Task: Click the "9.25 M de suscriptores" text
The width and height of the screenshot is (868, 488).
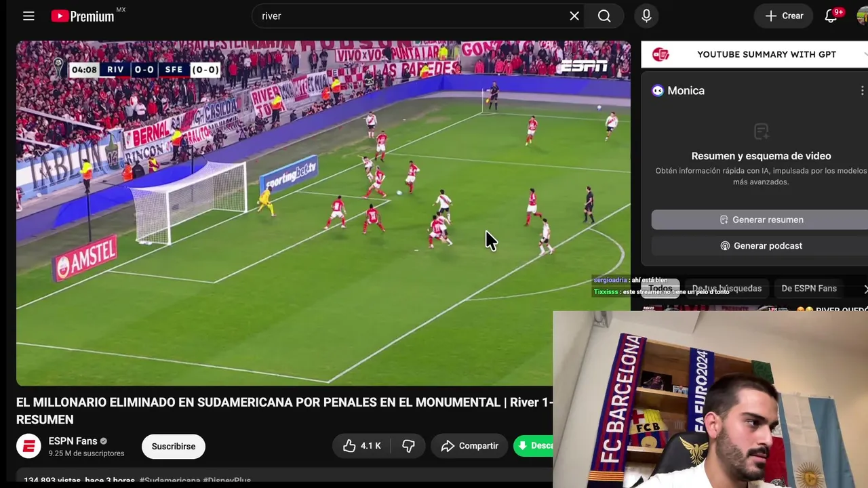Action: [x=86, y=453]
